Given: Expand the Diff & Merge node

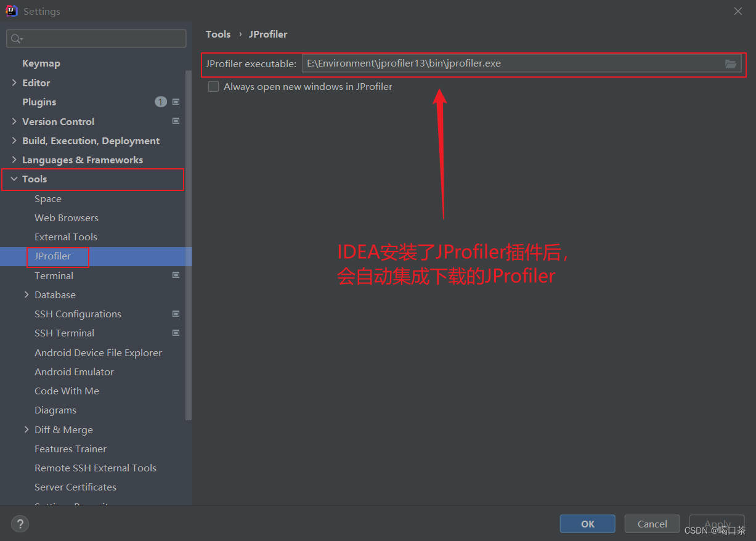Looking at the screenshot, I should point(26,429).
